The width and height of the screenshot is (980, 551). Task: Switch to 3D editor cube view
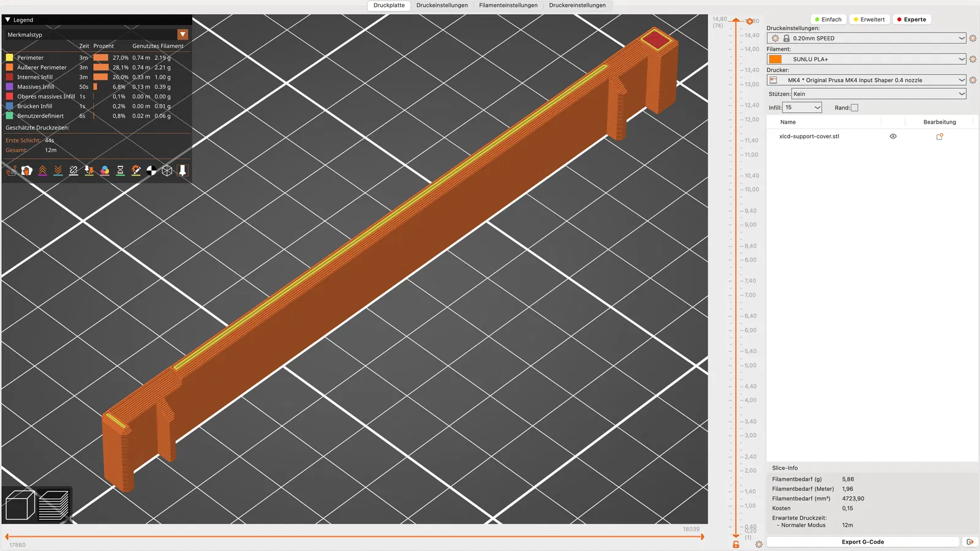pos(20,505)
